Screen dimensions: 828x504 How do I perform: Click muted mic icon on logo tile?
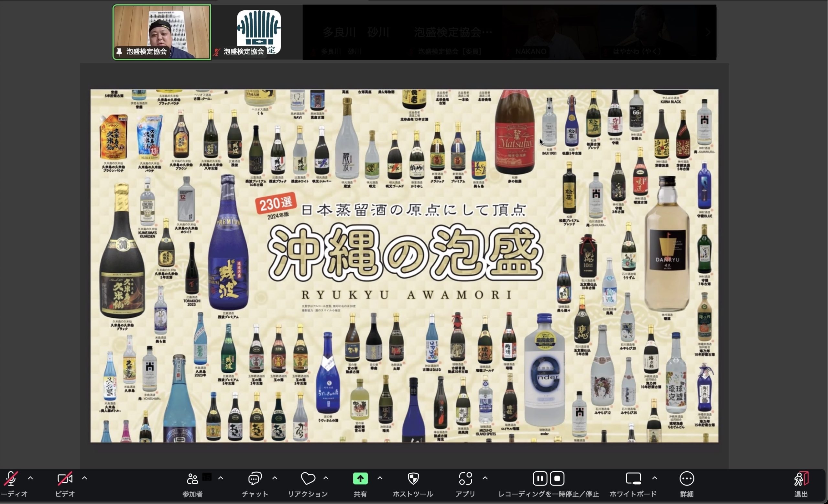[x=217, y=52]
